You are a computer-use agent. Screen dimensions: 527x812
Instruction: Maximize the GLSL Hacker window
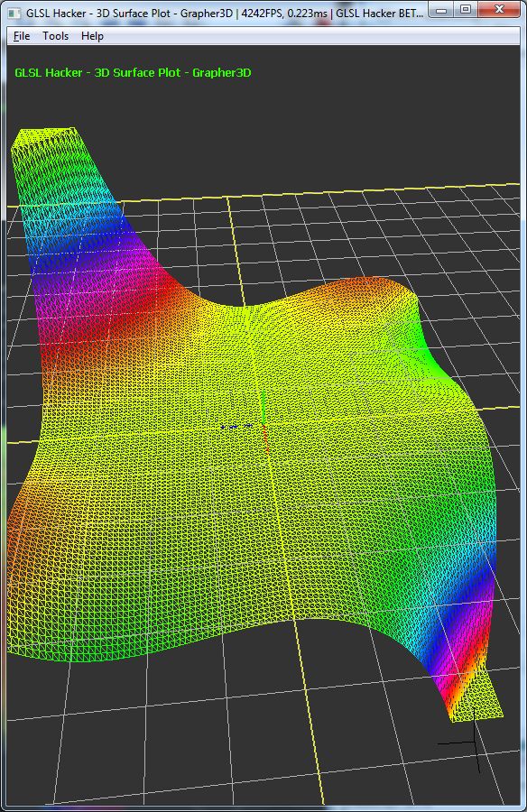466,10
